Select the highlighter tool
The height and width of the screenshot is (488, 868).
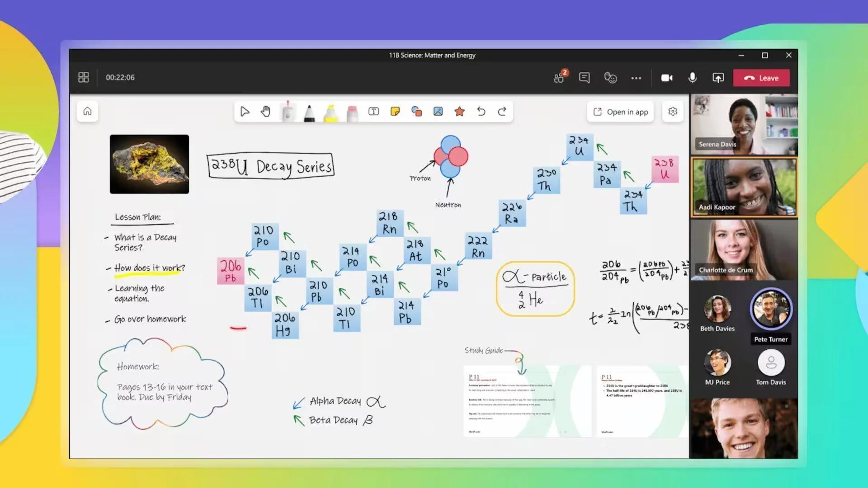click(x=331, y=112)
